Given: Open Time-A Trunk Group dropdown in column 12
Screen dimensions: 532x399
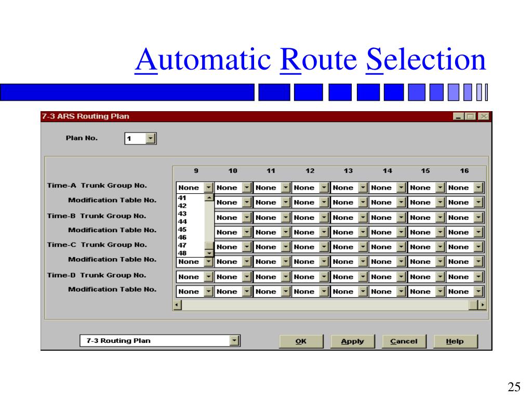Looking at the screenshot, I should pyautogui.click(x=324, y=188).
